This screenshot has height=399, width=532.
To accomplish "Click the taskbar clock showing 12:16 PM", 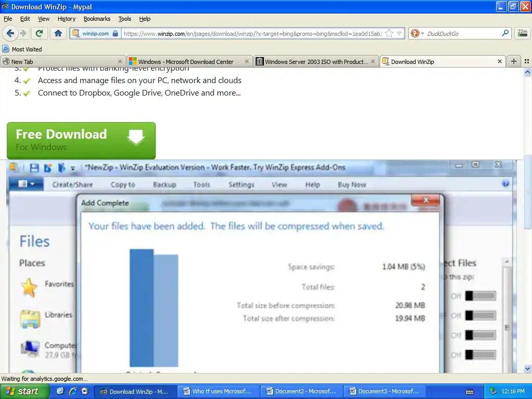I will pyautogui.click(x=513, y=391).
